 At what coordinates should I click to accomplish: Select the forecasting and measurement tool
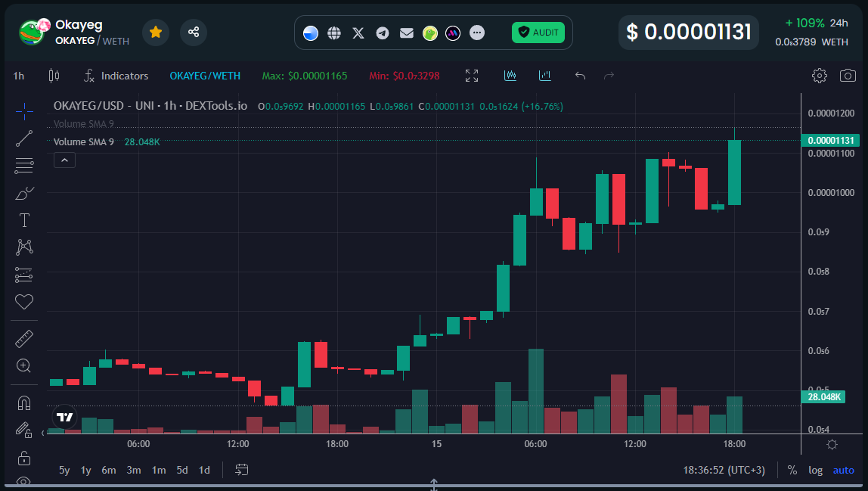(x=23, y=275)
